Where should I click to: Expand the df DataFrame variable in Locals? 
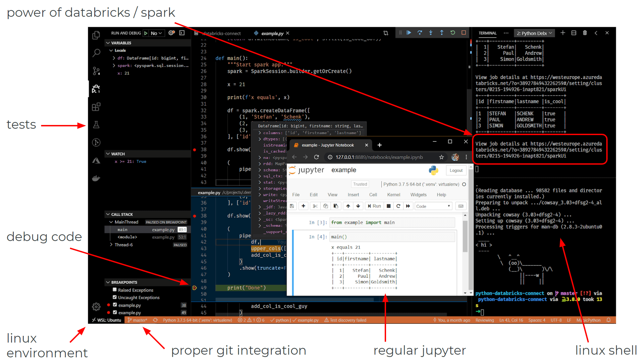coord(114,58)
